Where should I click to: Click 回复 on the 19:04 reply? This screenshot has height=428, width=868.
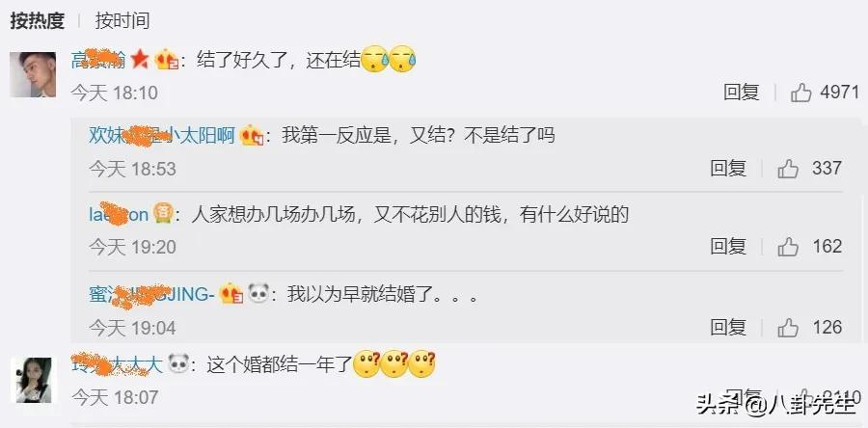[x=728, y=327]
